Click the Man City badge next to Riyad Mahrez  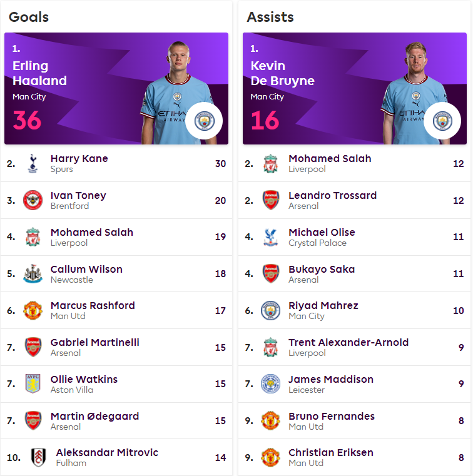click(271, 310)
